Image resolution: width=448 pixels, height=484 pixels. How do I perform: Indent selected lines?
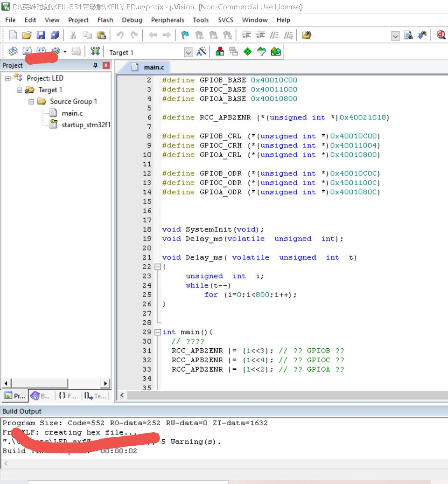click(246, 35)
